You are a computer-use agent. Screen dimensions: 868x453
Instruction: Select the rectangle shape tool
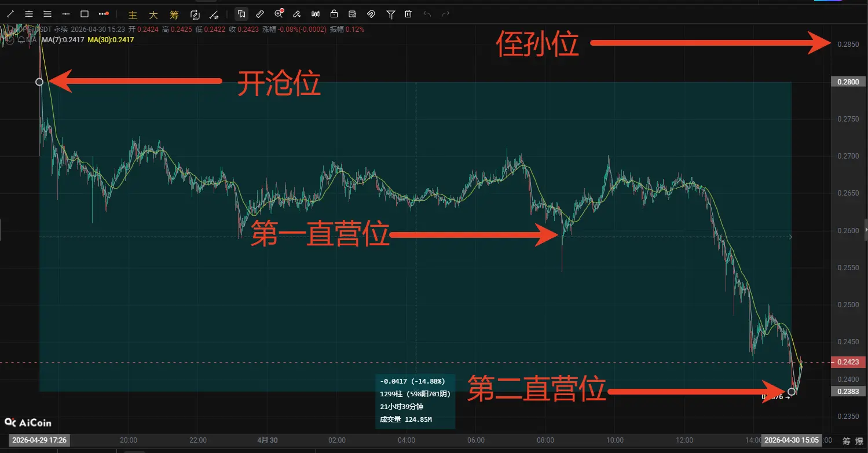85,14
